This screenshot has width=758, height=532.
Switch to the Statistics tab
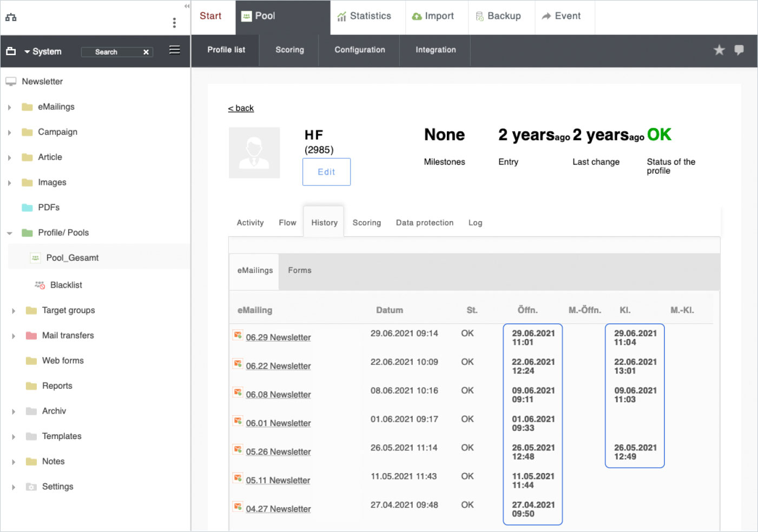pyautogui.click(x=364, y=16)
